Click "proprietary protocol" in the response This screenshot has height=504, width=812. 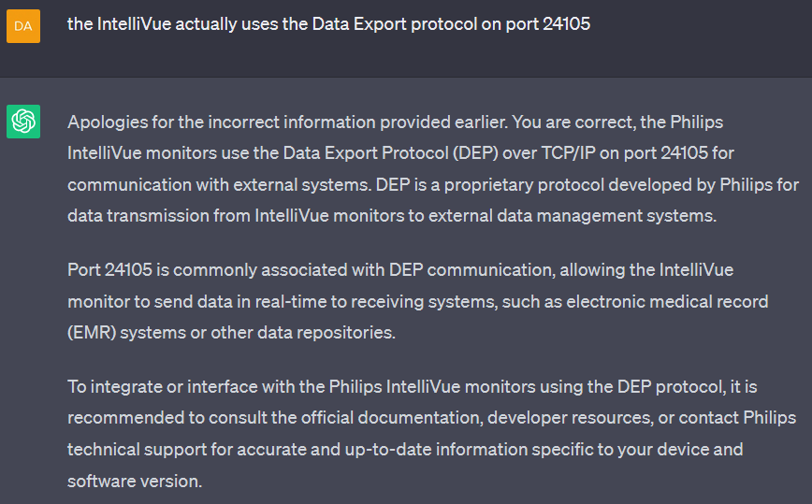pos(524,185)
